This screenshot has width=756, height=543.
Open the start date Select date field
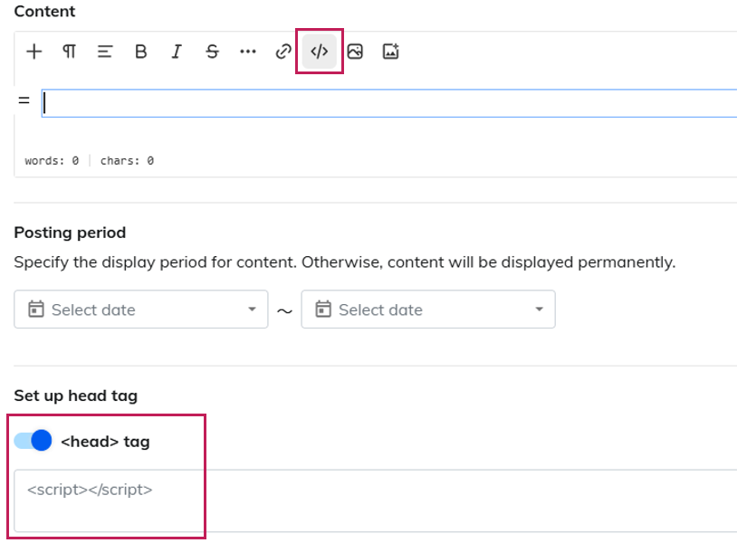tap(136, 310)
